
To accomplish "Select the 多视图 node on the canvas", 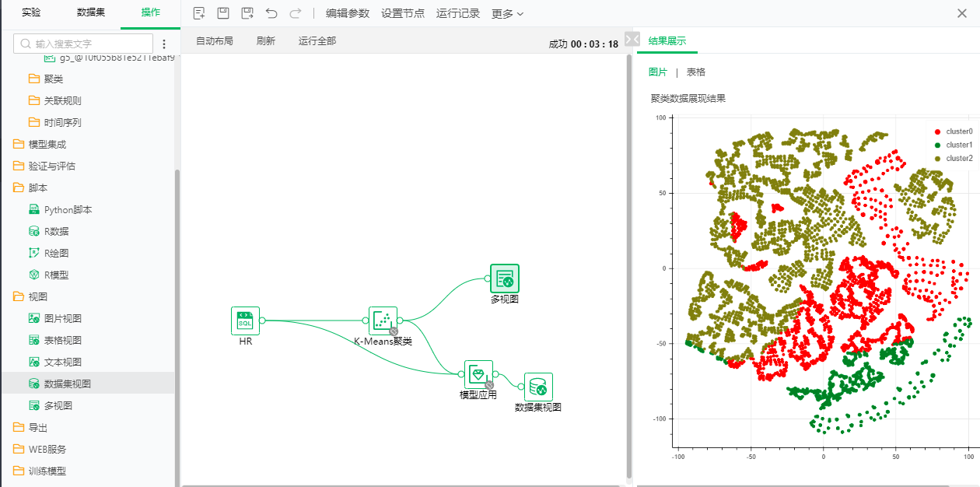I will [504, 279].
